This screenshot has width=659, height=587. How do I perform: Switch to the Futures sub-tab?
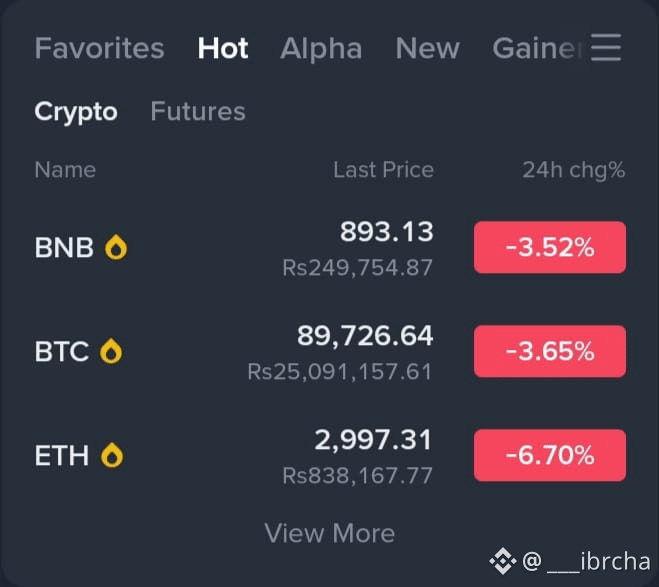[x=198, y=111]
